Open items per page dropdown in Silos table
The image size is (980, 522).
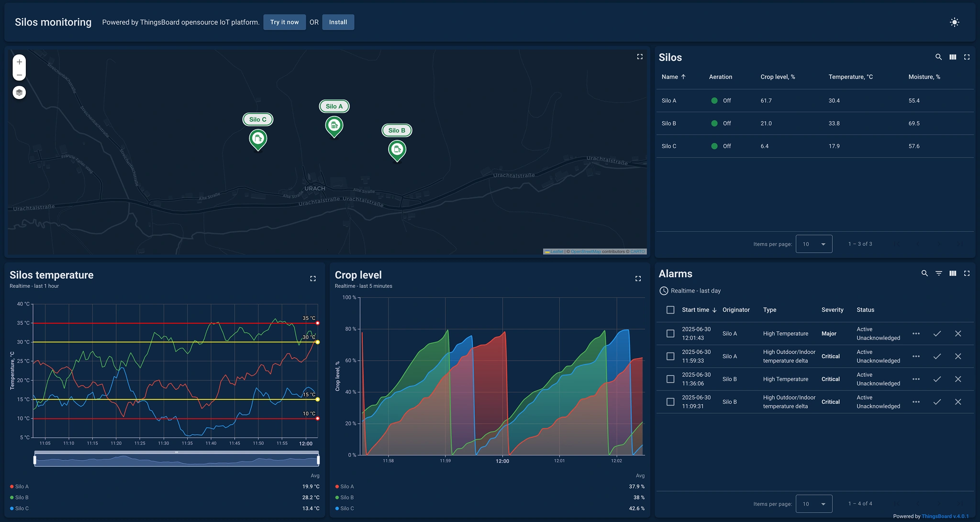pos(813,244)
